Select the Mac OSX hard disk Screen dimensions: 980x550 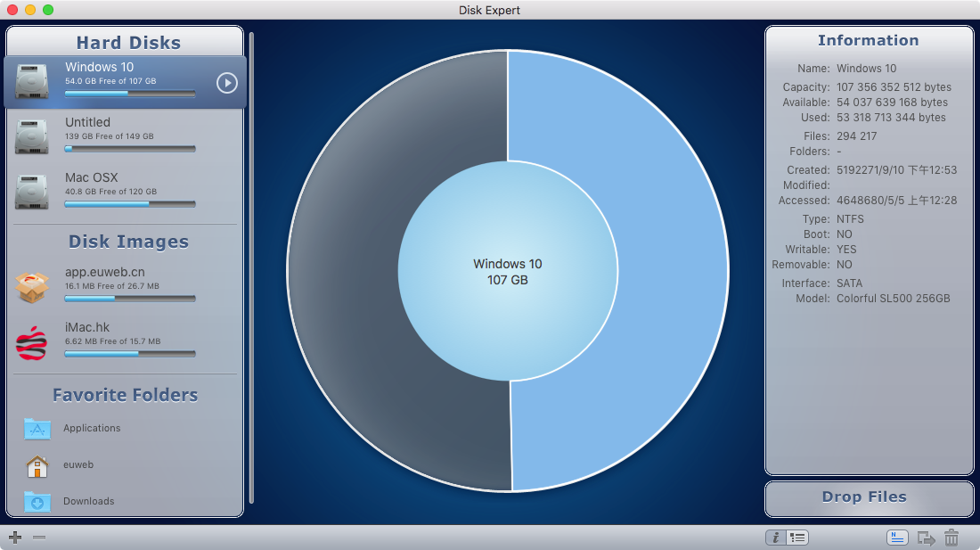125,192
